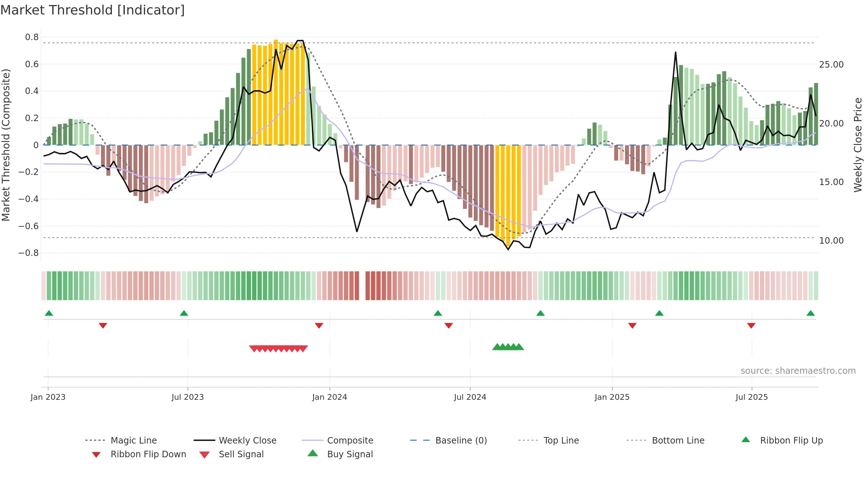Screen dimensions: 868x488
Task: Click the Jul 2024 x-axis label
Action: click(470, 397)
